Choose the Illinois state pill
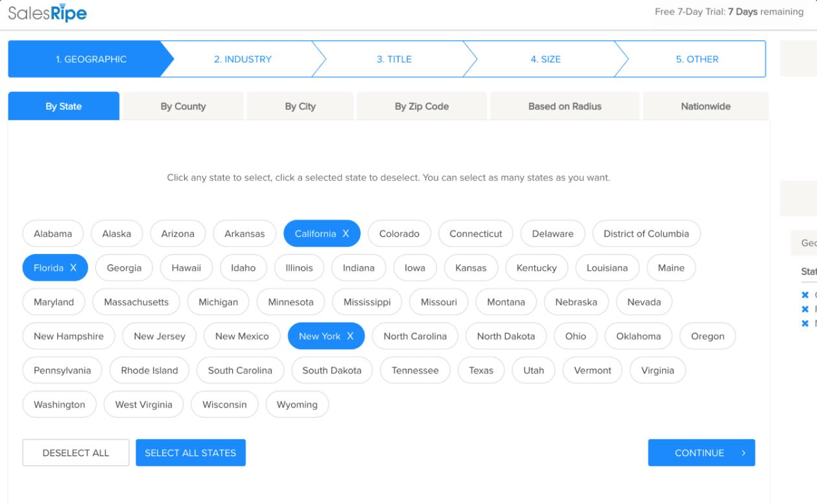The height and width of the screenshot is (504, 817). click(x=300, y=268)
